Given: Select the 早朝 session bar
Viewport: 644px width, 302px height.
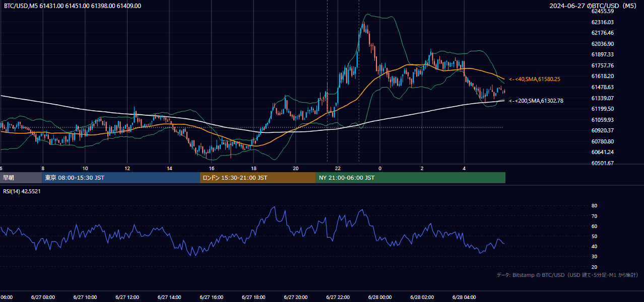Looking at the screenshot, I should tap(21, 178).
